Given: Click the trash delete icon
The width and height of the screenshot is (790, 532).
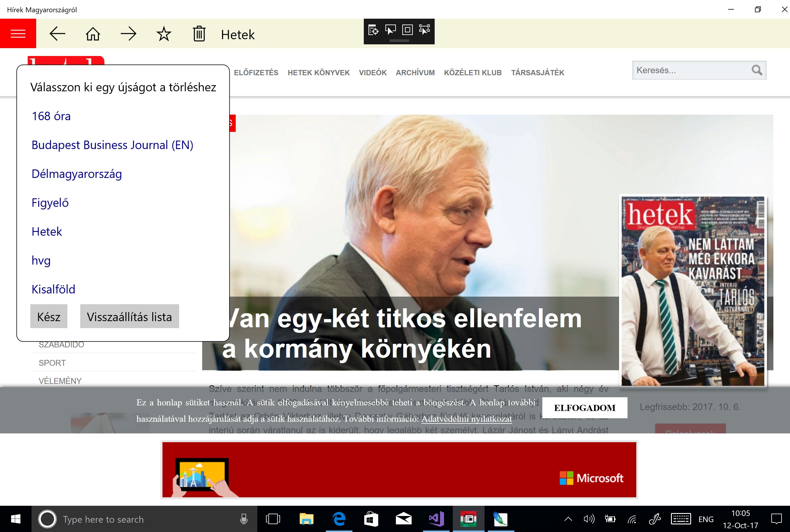Looking at the screenshot, I should coord(199,34).
